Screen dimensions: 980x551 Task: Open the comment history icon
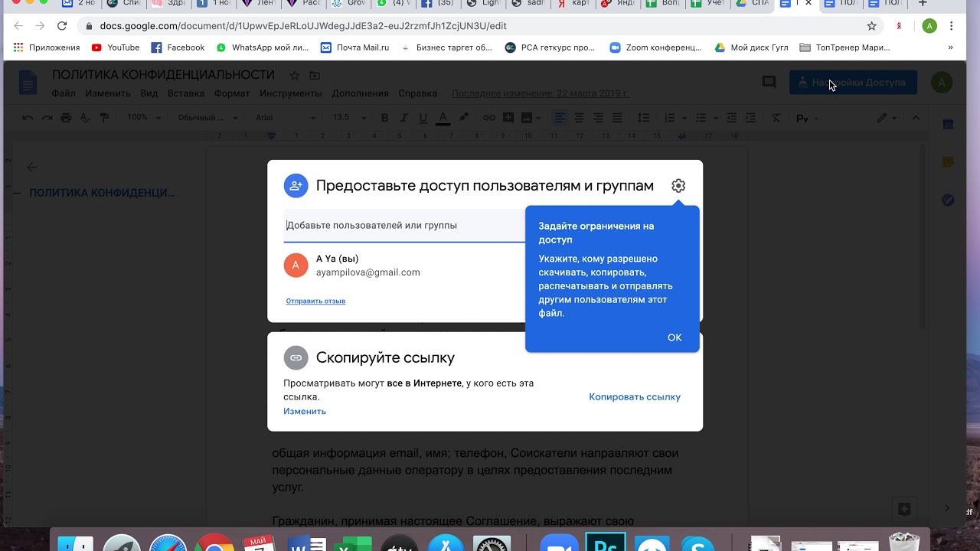(769, 82)
